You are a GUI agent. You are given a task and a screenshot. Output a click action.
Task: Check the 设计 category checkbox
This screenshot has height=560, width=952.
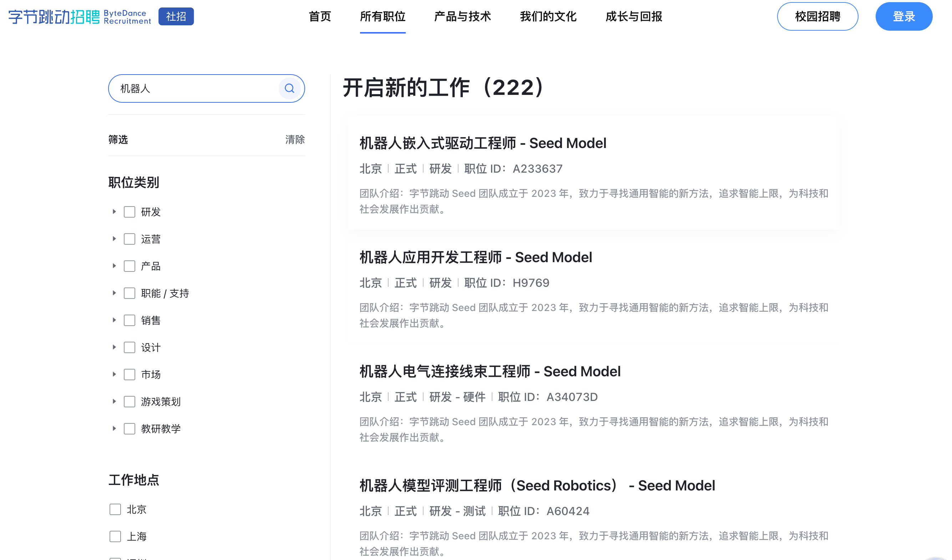pyautogui.click(x=130, y=347)
